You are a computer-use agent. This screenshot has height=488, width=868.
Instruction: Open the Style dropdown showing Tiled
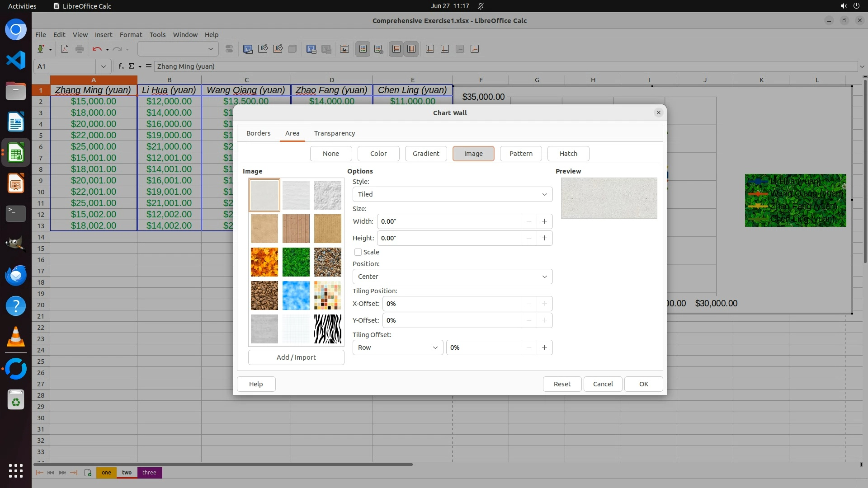[452, 194]
